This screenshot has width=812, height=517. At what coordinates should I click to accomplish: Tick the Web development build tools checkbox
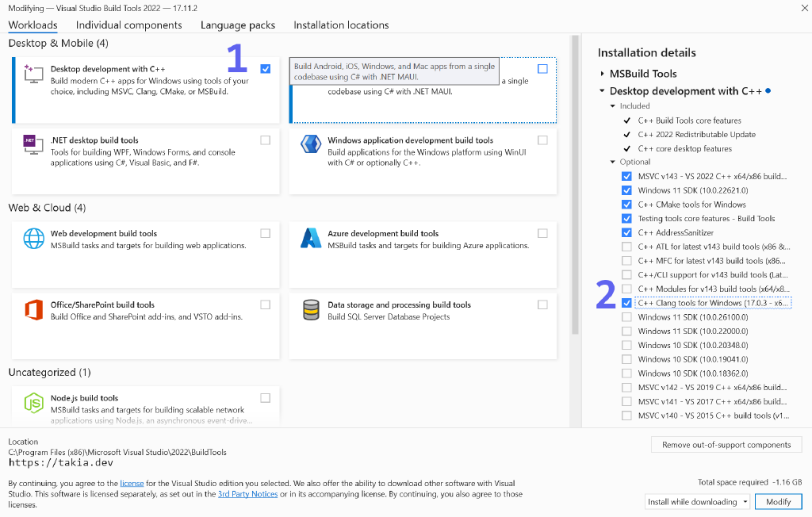pyautogui.click(x=266, y=234)
